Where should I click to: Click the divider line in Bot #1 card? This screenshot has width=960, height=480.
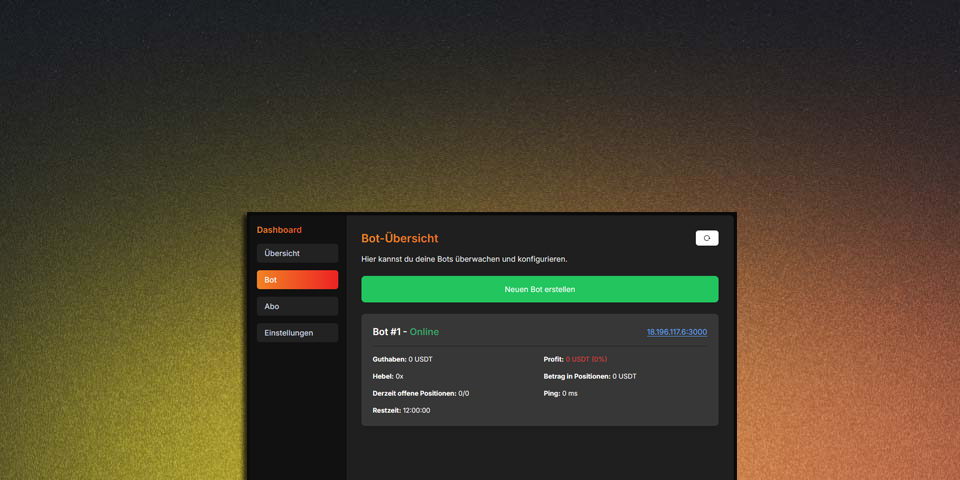(540, 346)
